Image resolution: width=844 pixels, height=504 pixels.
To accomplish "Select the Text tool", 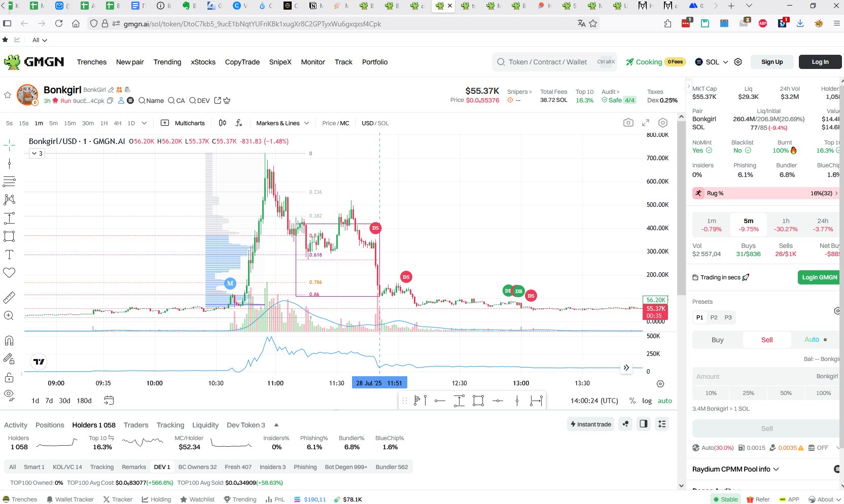I will [x=9, y=255].
